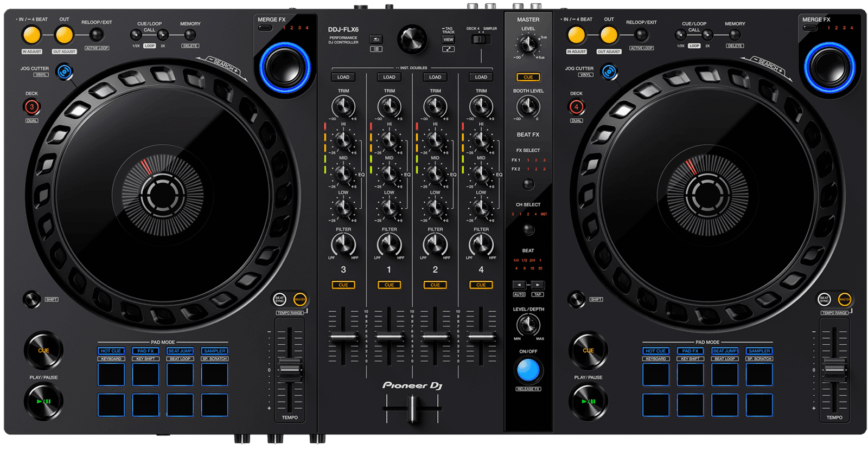Click left deck CUE/LOOP CALL forward arrow

pos(163,35)
